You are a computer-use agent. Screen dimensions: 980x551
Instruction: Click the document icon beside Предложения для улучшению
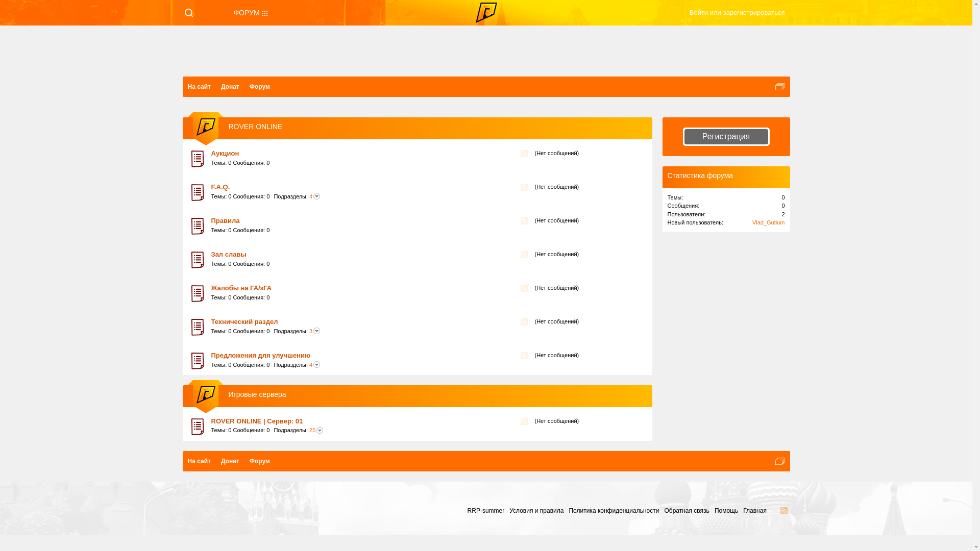click(x=198, y=361)
